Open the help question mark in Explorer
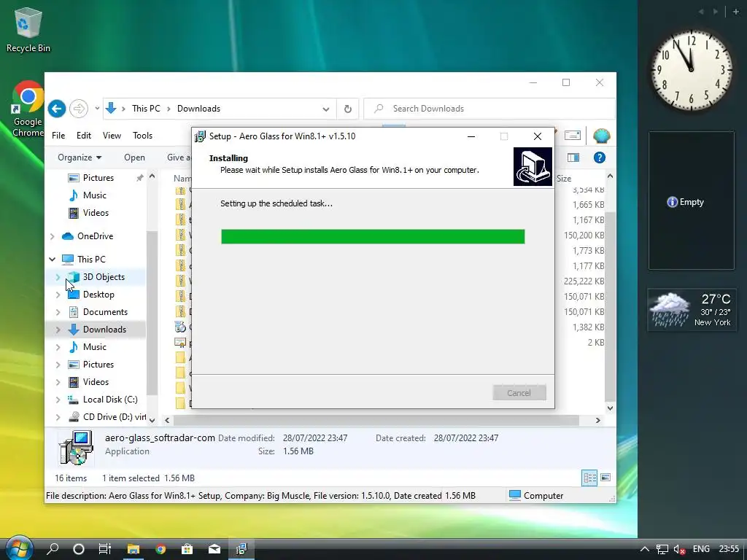Image resolution: width=747 pixels, height=560 pixels. tap(600, 157)
